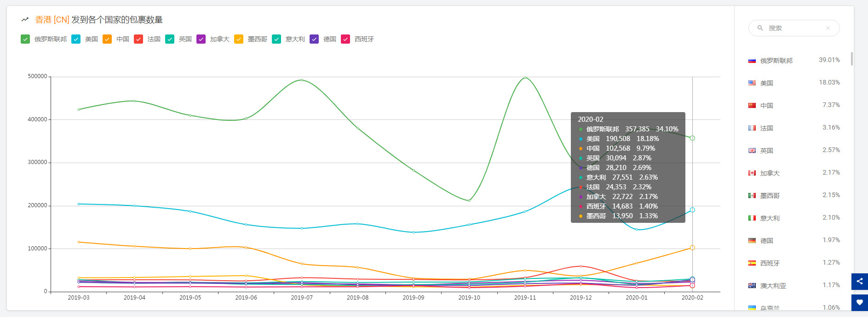Hide the 加拿大 series via checkbox

click(x=201, y=39)
